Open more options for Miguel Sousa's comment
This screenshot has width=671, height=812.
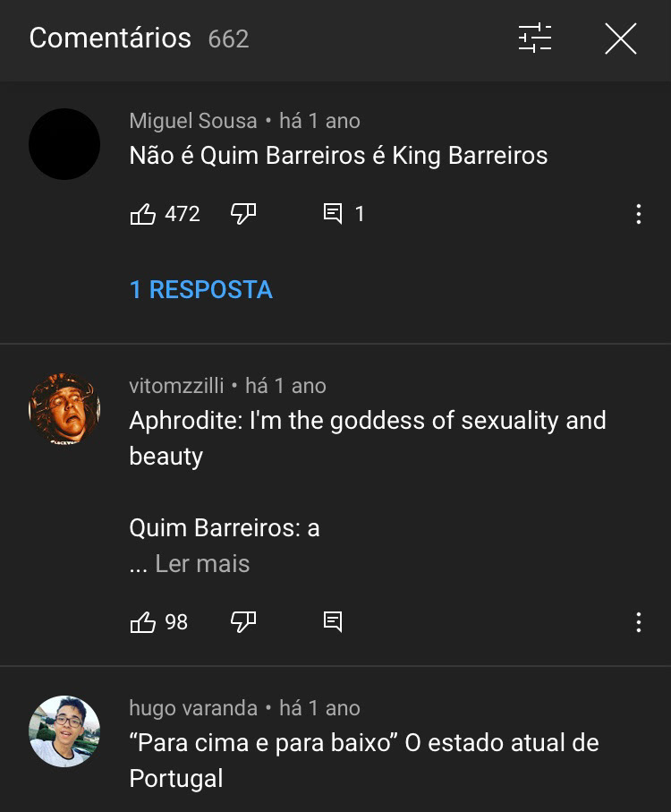click(x=639, y=214)
